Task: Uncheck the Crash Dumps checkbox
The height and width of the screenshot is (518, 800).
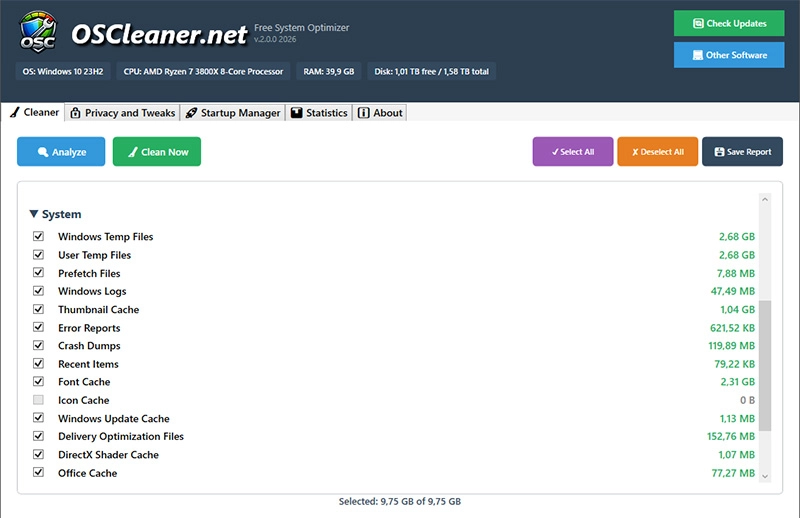Action: click(x=38, y=346)
